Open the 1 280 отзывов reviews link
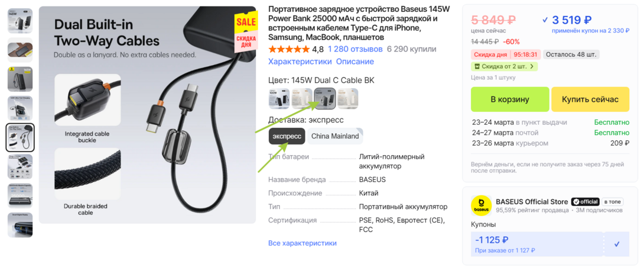This screenshot has width=644, height=274. tap(355, 49)
